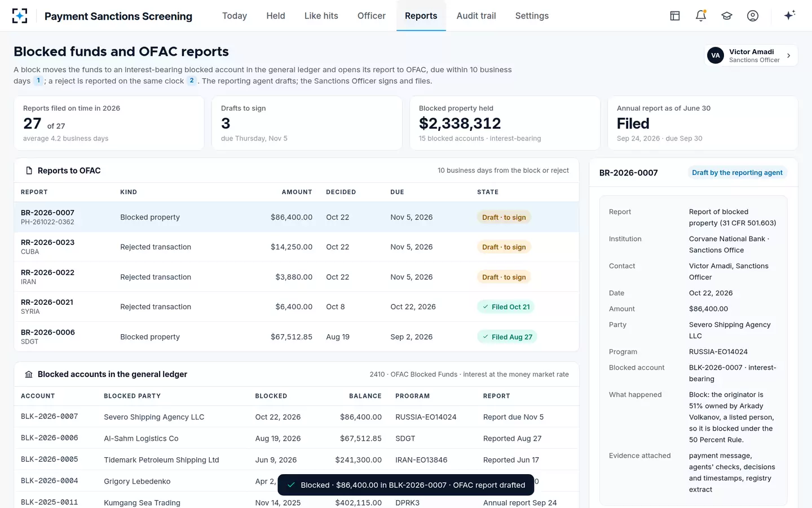Go to the Today tab

point(235,16)
